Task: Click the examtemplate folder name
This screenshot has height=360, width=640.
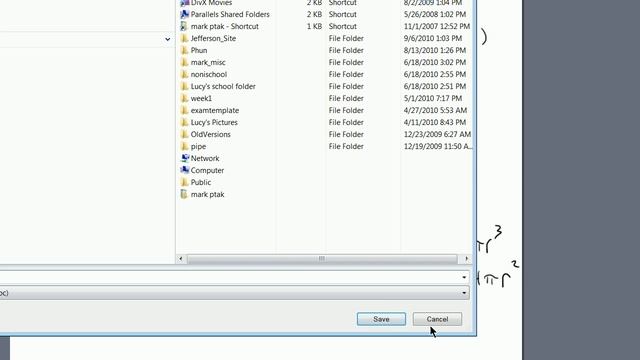Action: (x=215, y=110)
